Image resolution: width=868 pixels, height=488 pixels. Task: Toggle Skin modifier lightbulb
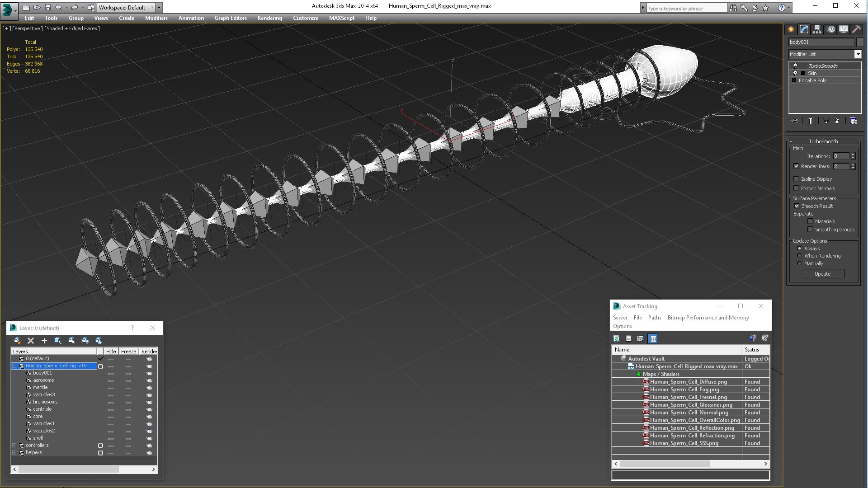tap(795, 73)
